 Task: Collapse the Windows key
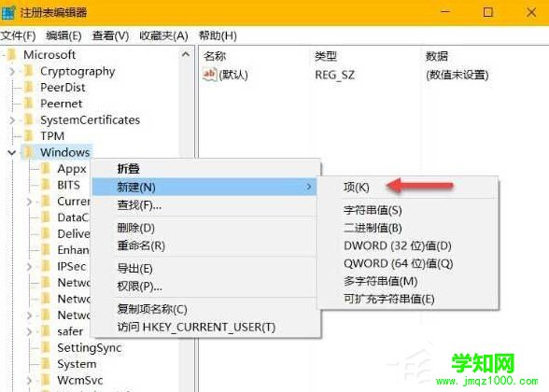tap(12, 153)
